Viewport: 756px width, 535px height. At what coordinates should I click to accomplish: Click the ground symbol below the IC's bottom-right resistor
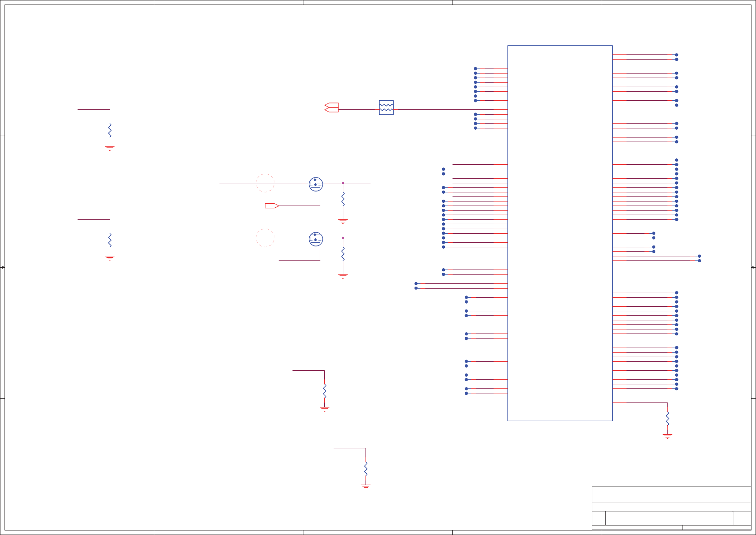point(667,436)
